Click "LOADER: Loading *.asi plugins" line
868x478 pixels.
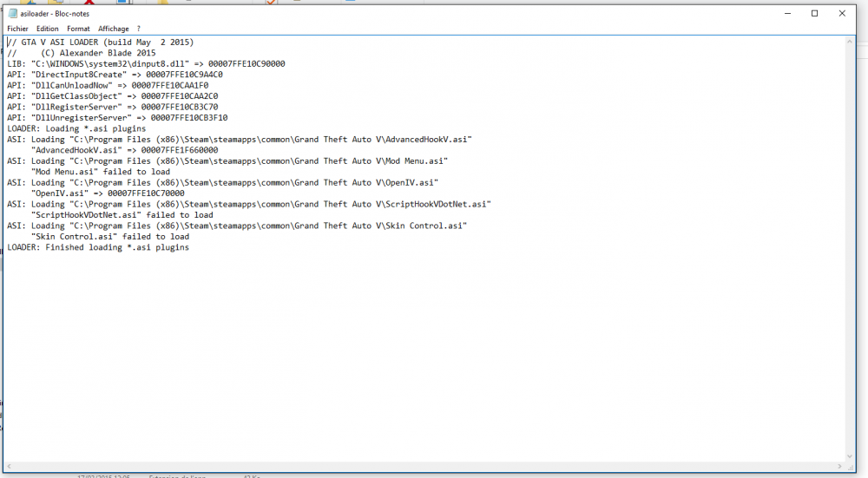point(76,128)
